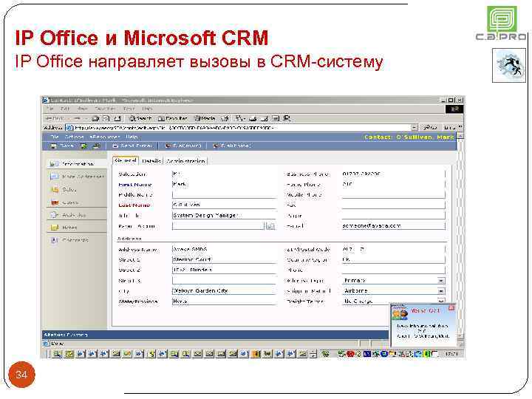Click the Save and Close icon next to Save

[83, 146]
